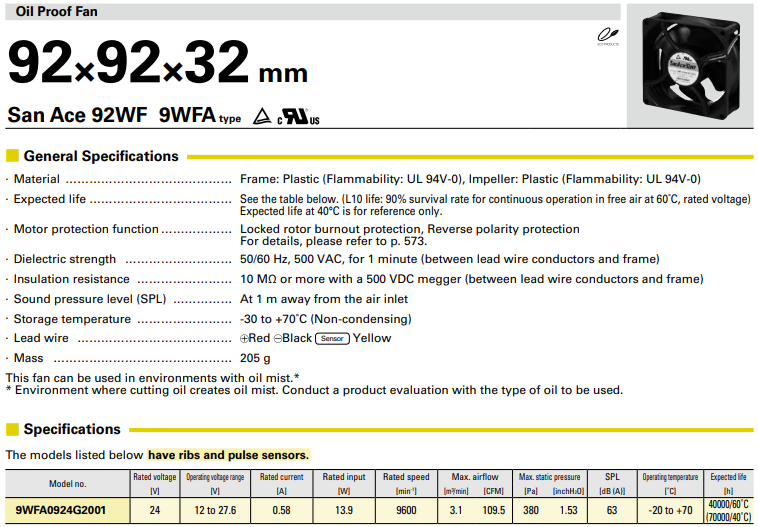This screenshot has height=527, width=758.
Task: Click the circled minus symbol before Black
Action: click(276, 339)
